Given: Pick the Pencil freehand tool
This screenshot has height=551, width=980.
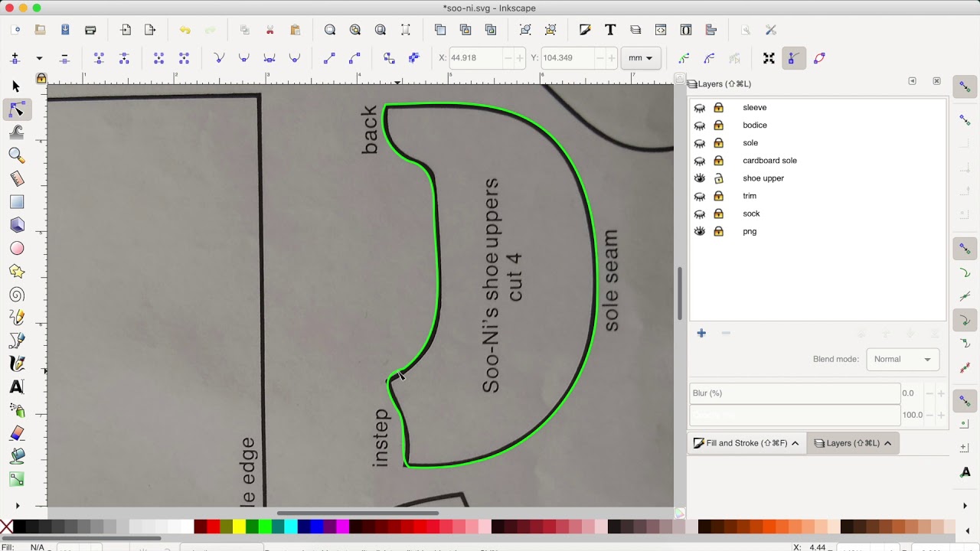Looking at the screenshot, I should coord(16,318).
